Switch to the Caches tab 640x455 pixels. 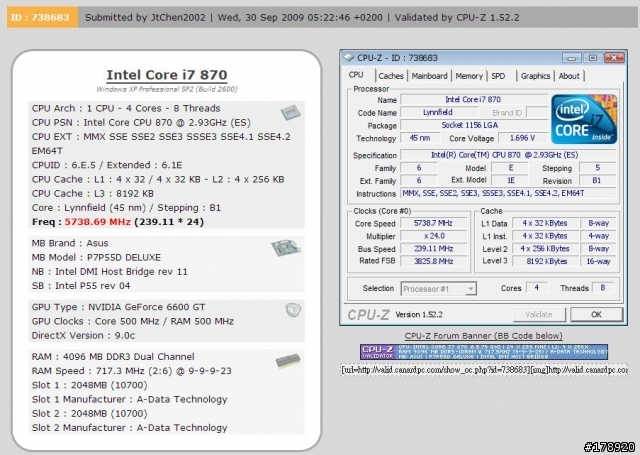[391, 76]
